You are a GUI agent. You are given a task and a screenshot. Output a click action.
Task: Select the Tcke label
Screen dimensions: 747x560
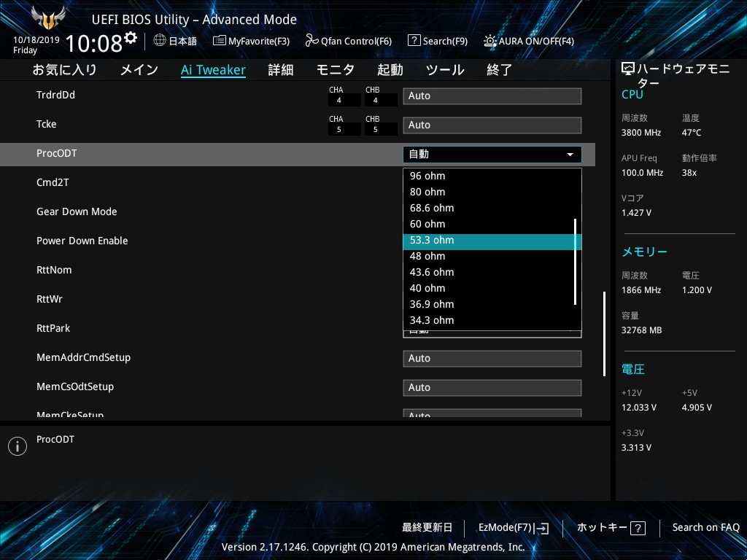pos(46,124)
